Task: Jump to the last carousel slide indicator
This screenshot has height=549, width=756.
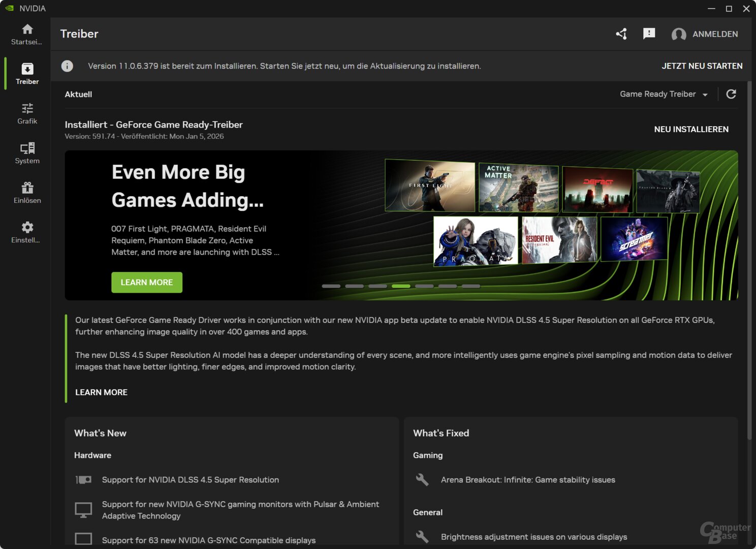Action: (471, 286)
